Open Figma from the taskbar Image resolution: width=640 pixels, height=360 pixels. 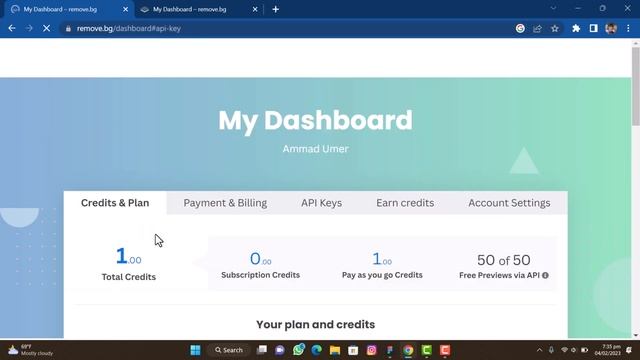(390, 350)
